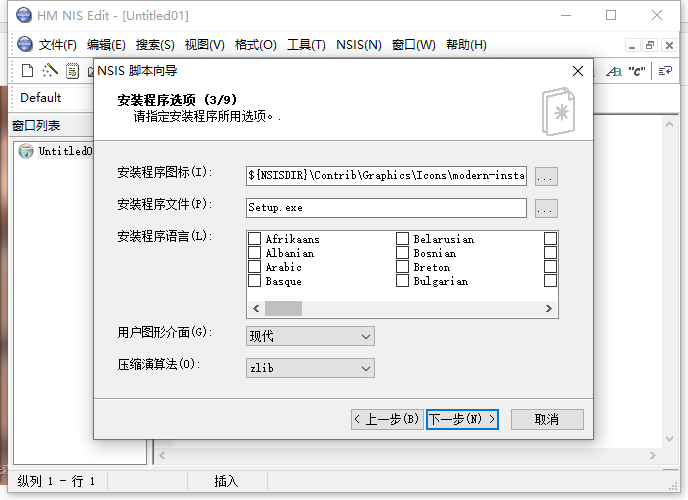Maximize the HM NIS Edit window

pos(611,15)
